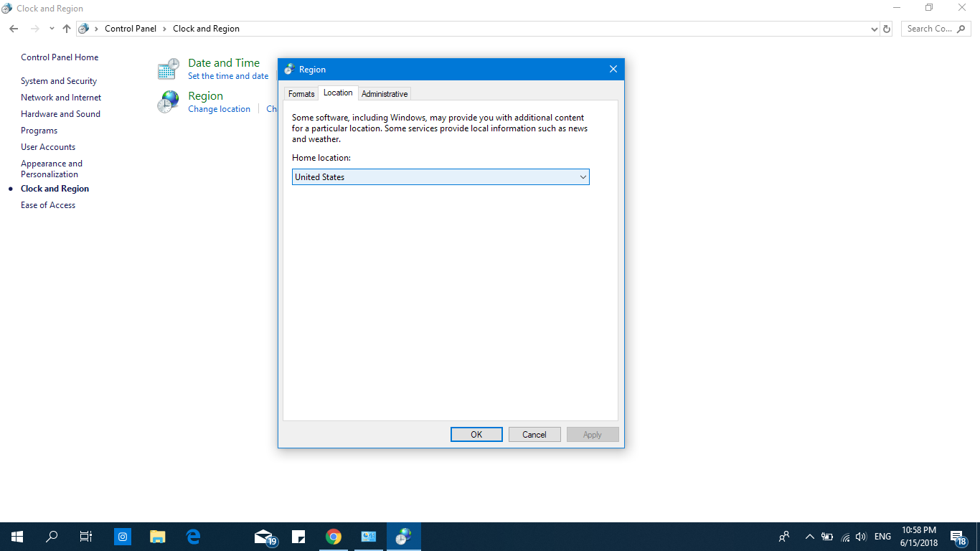The height and width of the screenshot is (551, 980).
Task: Go to User Accounts category
Action: pos(48,147)
